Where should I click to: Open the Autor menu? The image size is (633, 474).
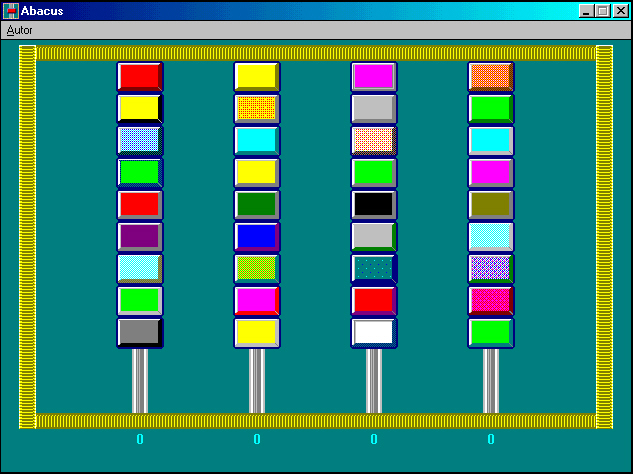[19, 30]
